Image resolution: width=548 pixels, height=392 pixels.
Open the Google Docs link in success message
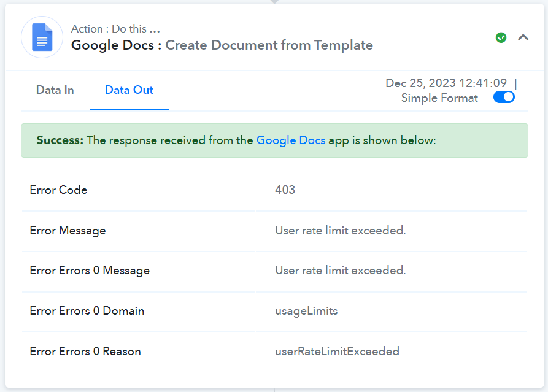coord(291,140)
